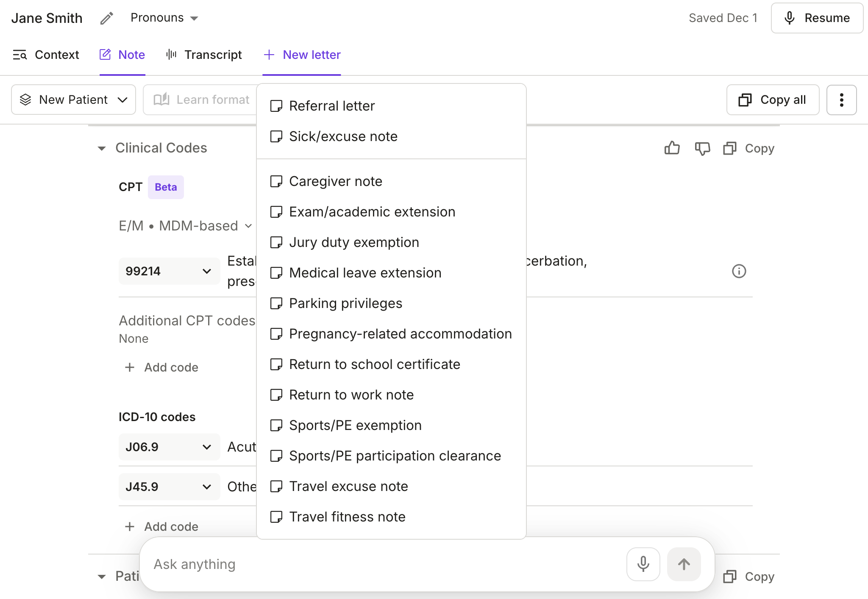Give thumbs up on Clinical Codes
The image size is (868, 599).
click(672, 148)
